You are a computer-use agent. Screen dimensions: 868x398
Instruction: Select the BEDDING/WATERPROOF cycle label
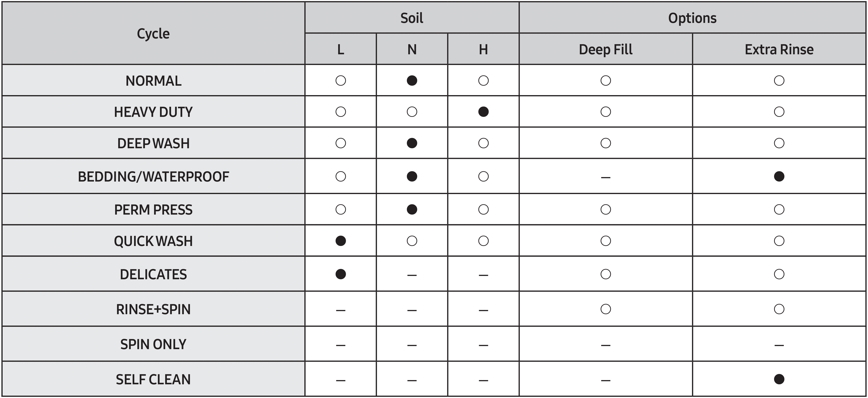pyautogui.click(x=153, y=176)
